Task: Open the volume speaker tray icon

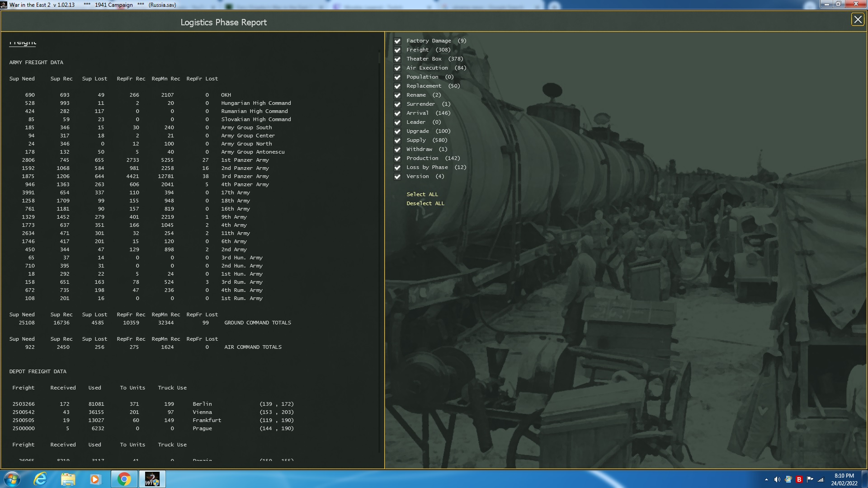Action: (x=777, y=479)
